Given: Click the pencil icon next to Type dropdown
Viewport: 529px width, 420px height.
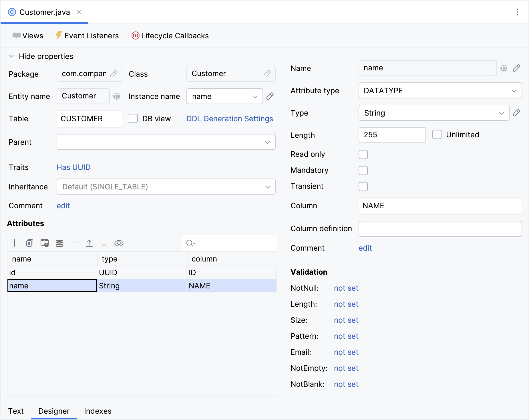Looking at the screenshot, I should point(516,113).
